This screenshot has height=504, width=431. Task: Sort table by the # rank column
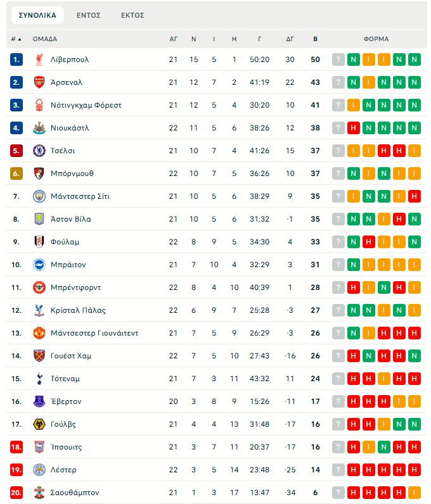coord(16,39)
